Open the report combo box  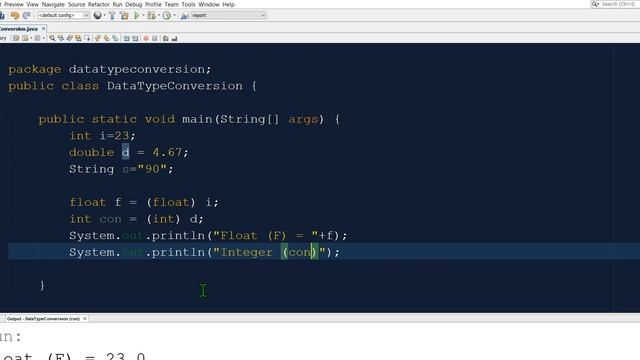tap(228, 16)
